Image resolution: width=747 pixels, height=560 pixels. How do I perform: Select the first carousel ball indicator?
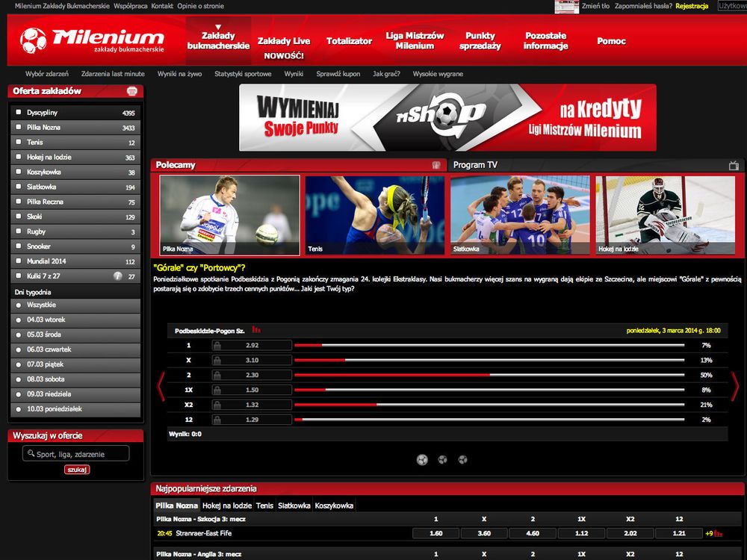pos(422,459)
